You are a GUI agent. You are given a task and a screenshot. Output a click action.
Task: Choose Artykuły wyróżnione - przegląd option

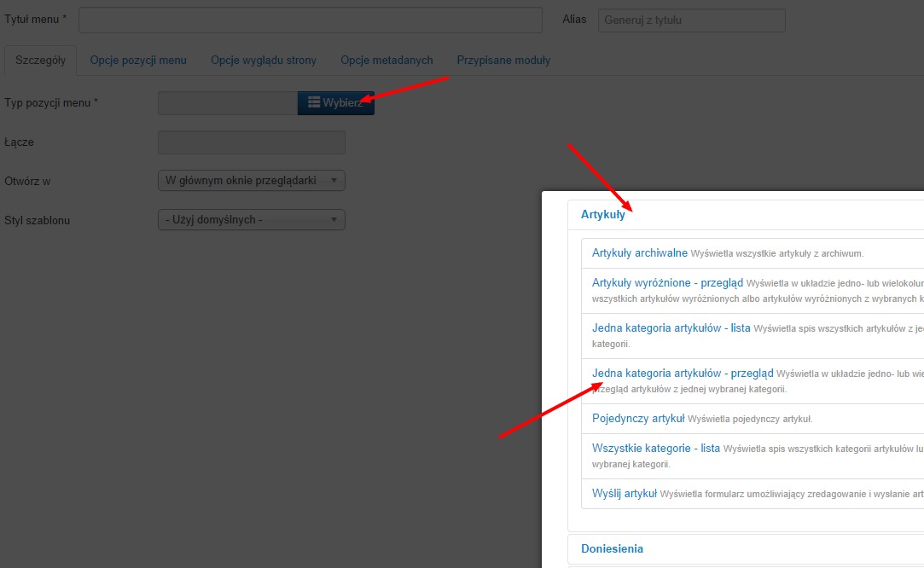(667, 283)
